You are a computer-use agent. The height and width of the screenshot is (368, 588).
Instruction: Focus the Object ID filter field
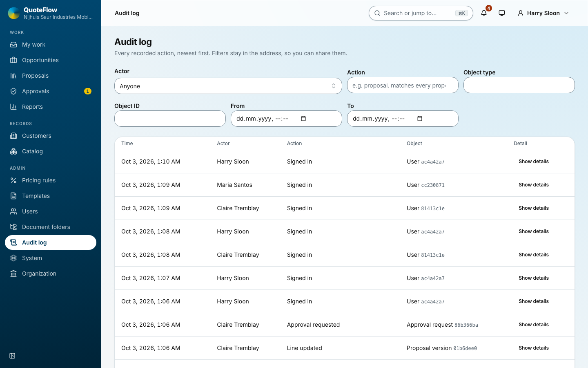170,119
